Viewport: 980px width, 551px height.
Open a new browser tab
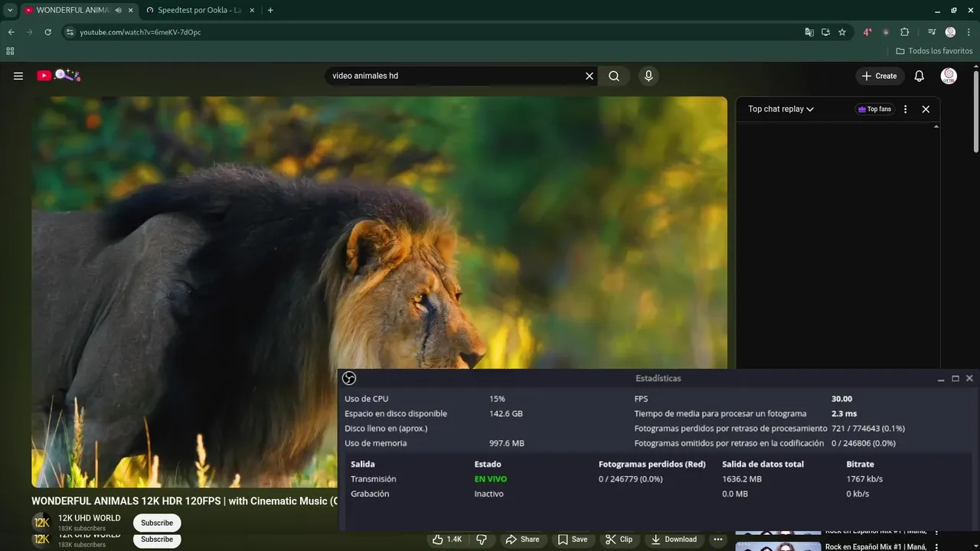pyautogui.click(x=270, y=10)
